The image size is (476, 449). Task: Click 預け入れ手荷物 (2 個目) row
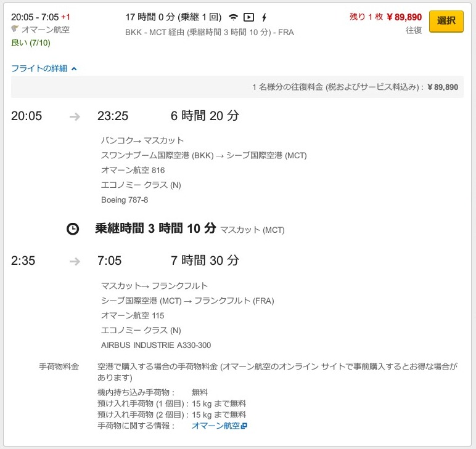(x=171, y=415)
